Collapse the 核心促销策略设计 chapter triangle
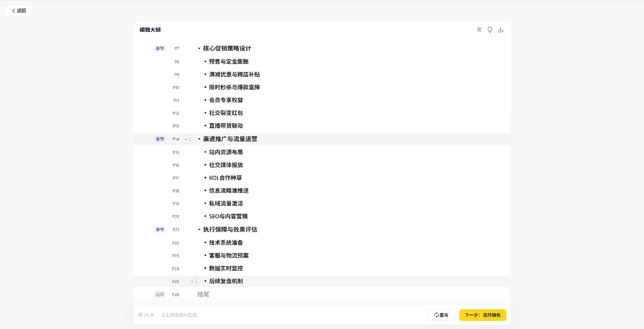644x329 pixels. pos(199,48)
